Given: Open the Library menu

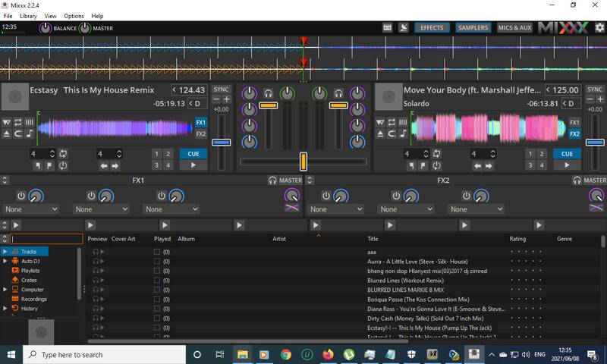Looking at the screenshot, I should [x=28, y=16].
